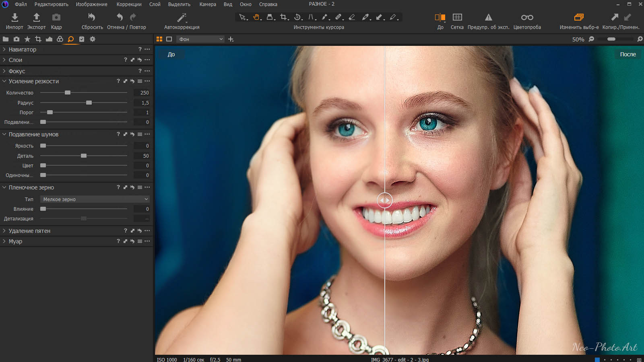Select the eraser cursor tool

point(352,17)
